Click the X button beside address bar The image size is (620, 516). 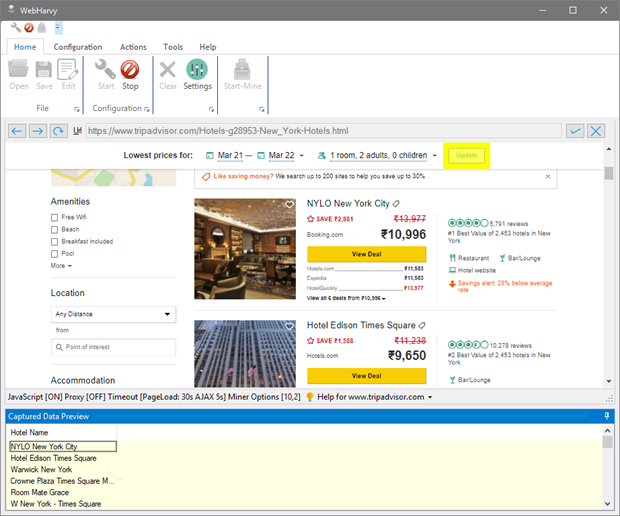pos(596,131)
